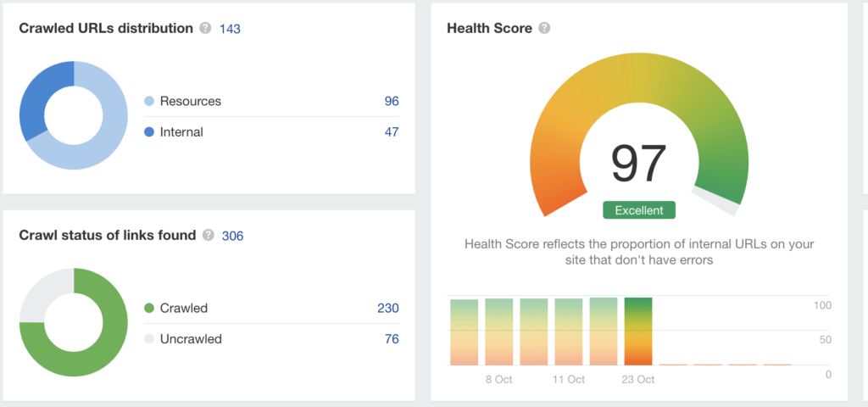Select the Resources legend label
868x407 pixels.
pyautogui.click(x=190, y=101)
